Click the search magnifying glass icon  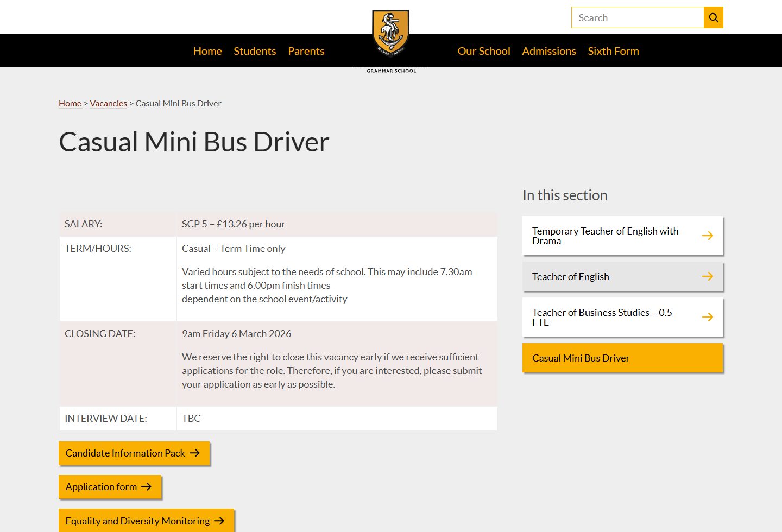click(713, 17)
